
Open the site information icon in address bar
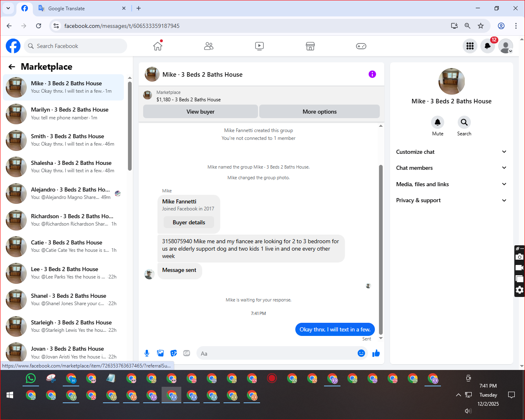[x=56, y=26]
